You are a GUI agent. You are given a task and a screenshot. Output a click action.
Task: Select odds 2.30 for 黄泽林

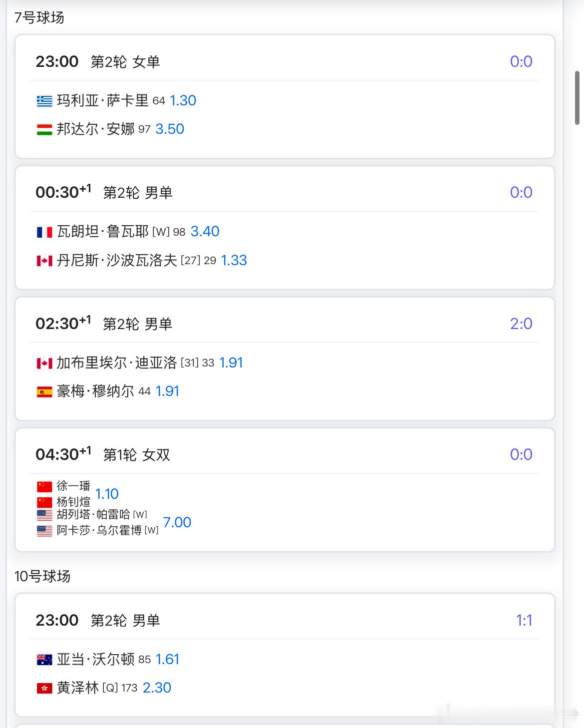click(x=157, y=688)
